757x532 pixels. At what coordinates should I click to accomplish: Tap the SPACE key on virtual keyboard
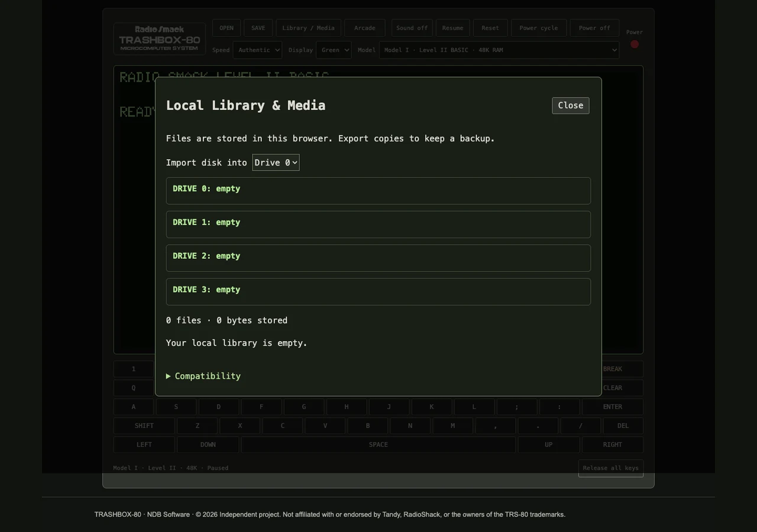[x=378, y=445]
